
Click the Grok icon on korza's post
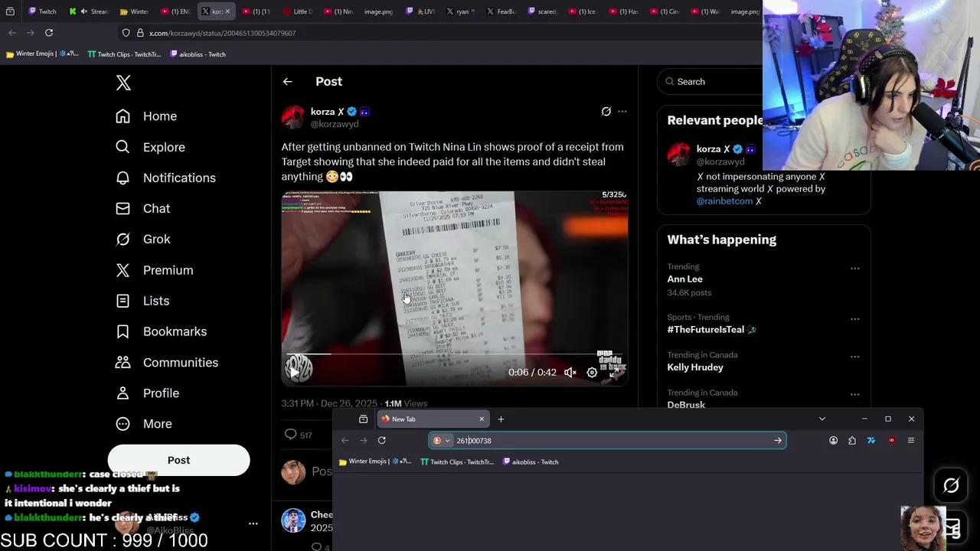(x=606, y=112)
